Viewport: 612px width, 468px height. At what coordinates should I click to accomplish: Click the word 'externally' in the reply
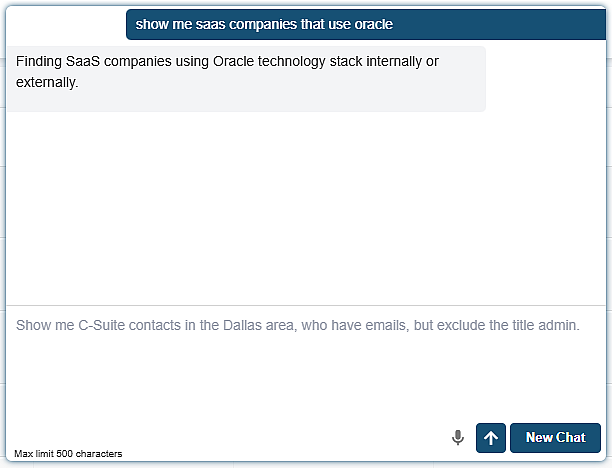(46, 82)
